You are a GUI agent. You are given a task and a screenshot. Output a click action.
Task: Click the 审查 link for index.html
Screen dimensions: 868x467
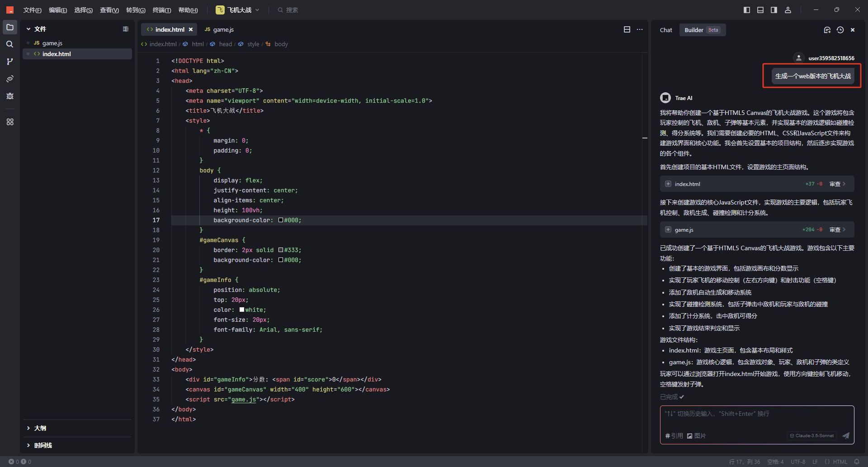837,184
